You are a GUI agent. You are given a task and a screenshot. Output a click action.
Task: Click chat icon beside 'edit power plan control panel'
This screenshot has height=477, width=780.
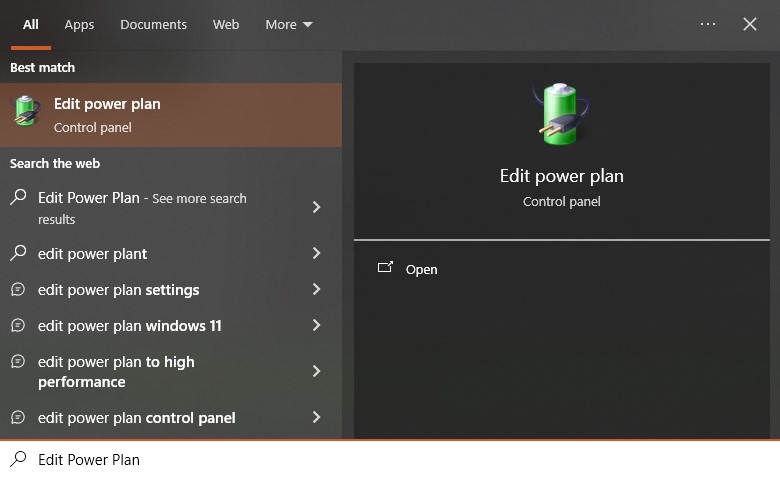[x=18, y=417]
